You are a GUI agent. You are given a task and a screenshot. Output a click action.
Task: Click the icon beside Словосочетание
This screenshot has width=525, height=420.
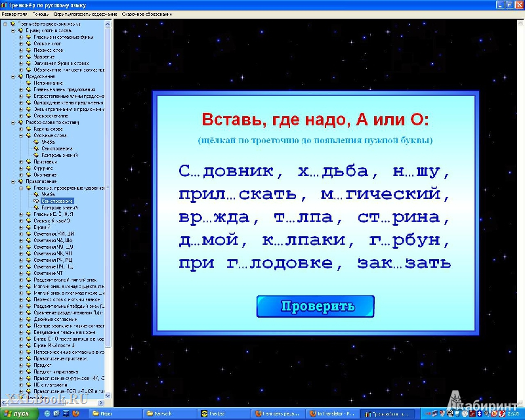pyautogui.click(x=28, y=115)
